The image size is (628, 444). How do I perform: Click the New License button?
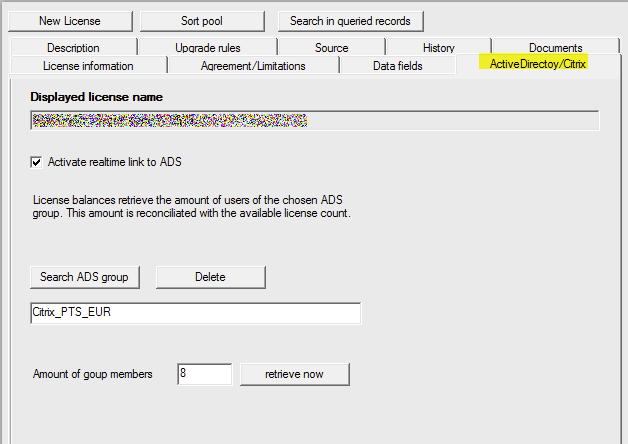(x=69, y=21)
